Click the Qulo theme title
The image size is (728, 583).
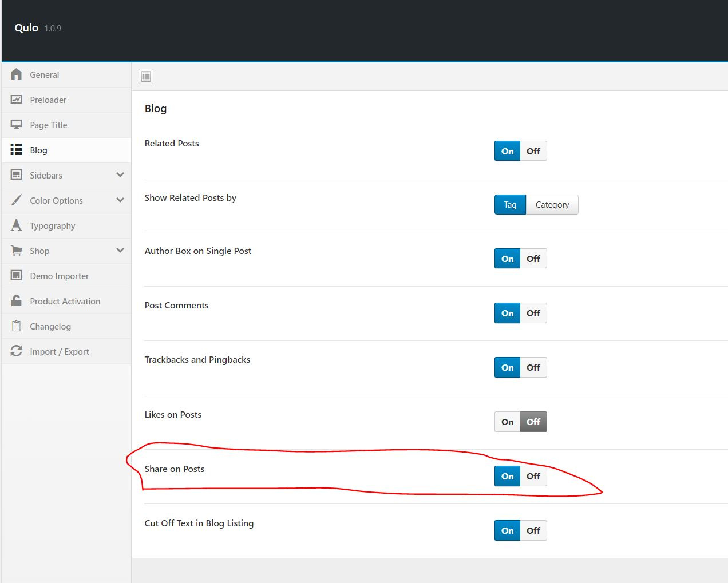tap(26, 28)
